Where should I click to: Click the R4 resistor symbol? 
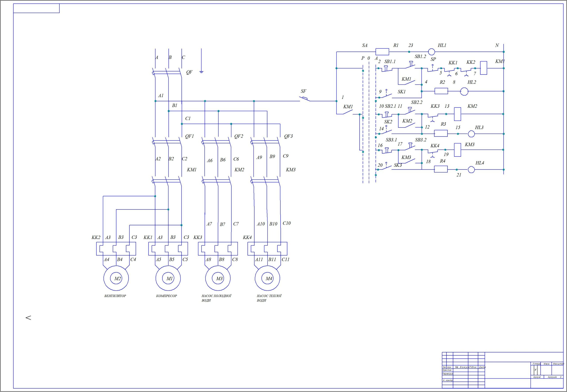coord(441,169)
